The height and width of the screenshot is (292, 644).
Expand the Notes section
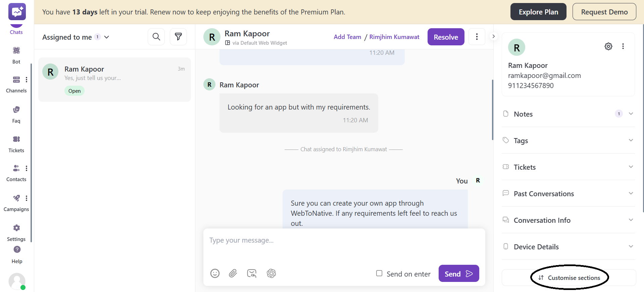(x=631, y=114)
